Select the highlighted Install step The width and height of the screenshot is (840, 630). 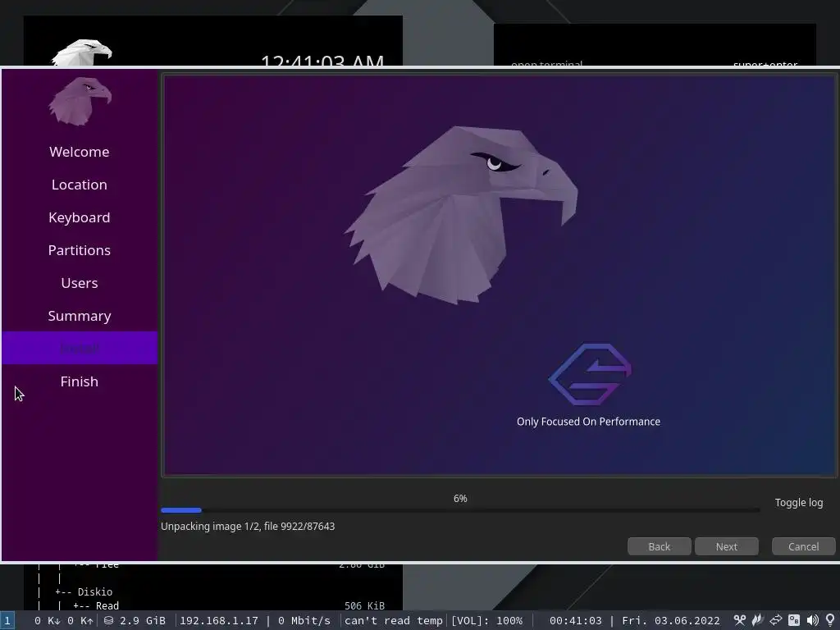click(80, 348)
